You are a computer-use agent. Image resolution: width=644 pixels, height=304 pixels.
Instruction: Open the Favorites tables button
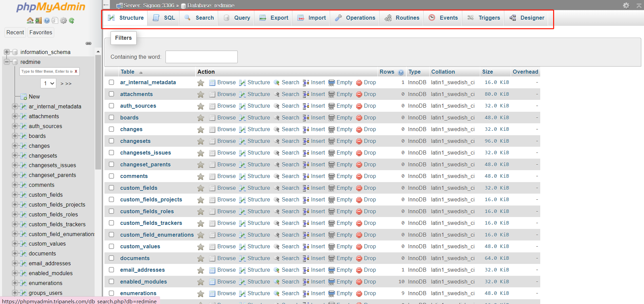(41, 33)
